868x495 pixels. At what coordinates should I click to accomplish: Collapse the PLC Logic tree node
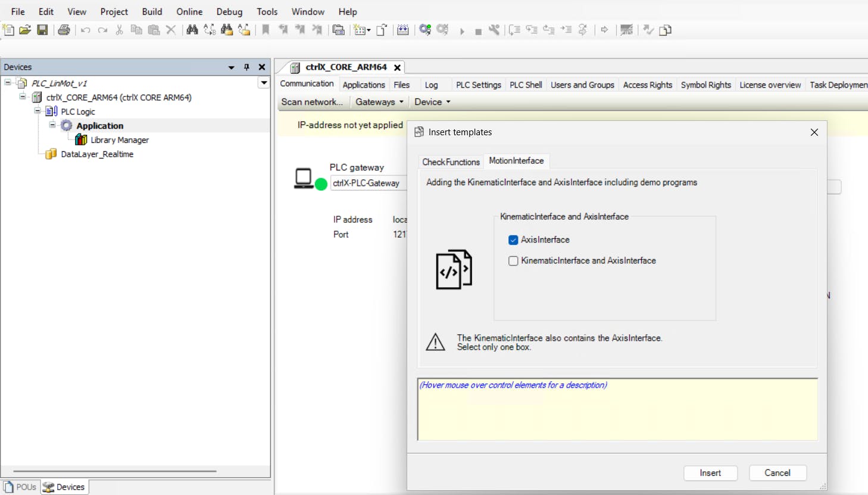[x=38, y=111]
